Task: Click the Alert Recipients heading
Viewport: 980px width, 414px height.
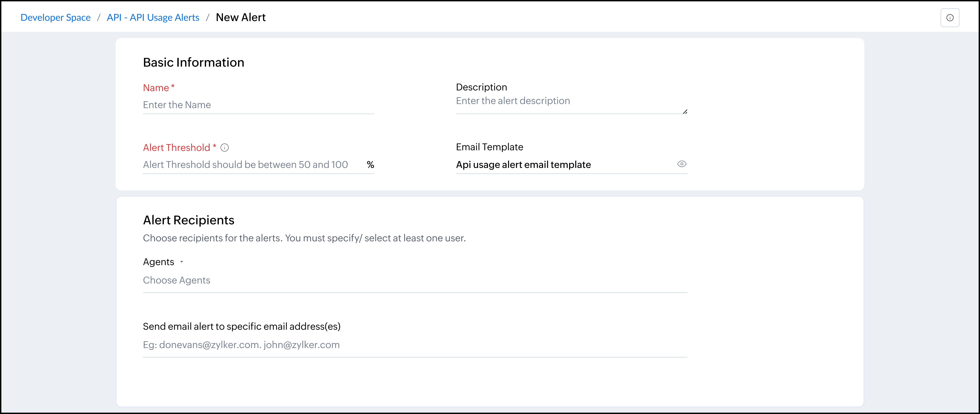Action: (189, 220)
